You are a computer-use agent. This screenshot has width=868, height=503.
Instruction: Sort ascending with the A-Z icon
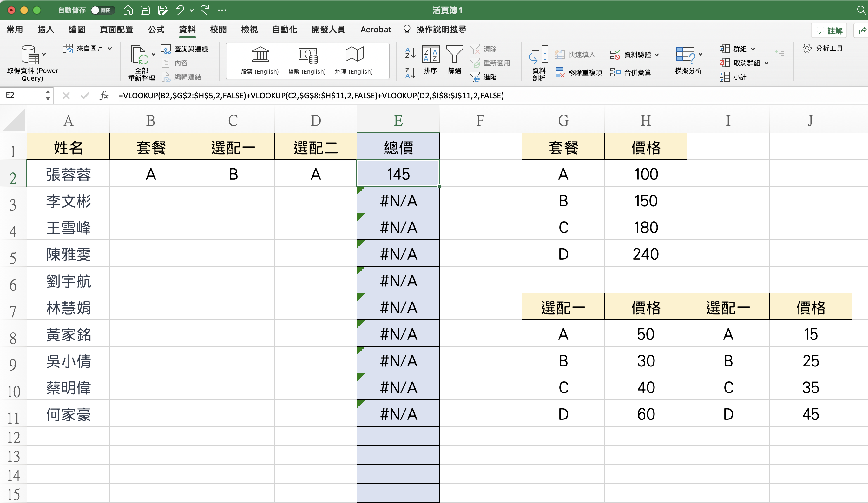click(410, 52)
